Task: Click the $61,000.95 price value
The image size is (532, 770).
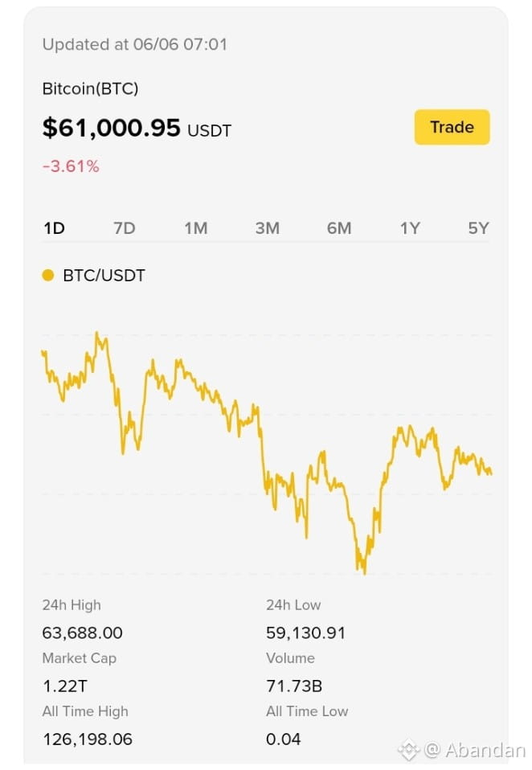Action: 112,128
